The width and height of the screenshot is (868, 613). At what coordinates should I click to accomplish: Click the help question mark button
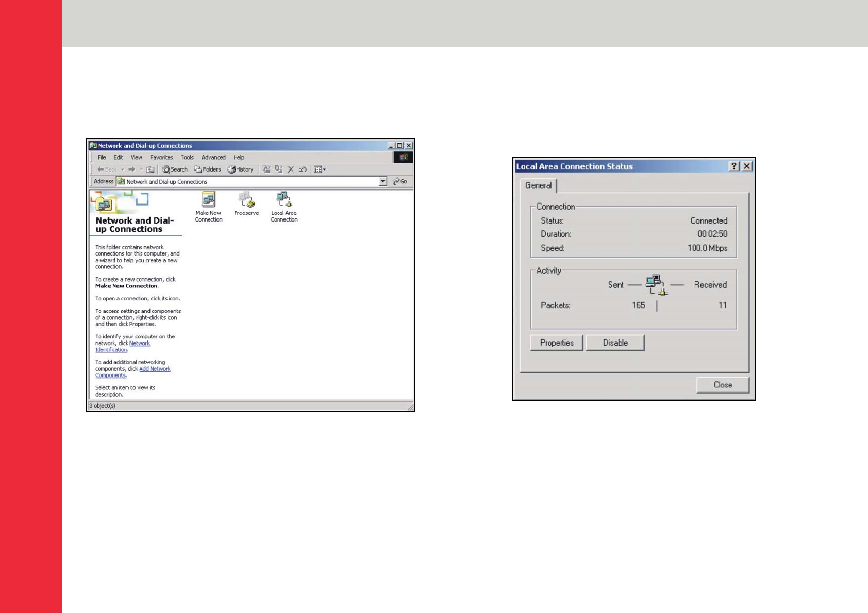pyautogui.click(x=734, y=166)
